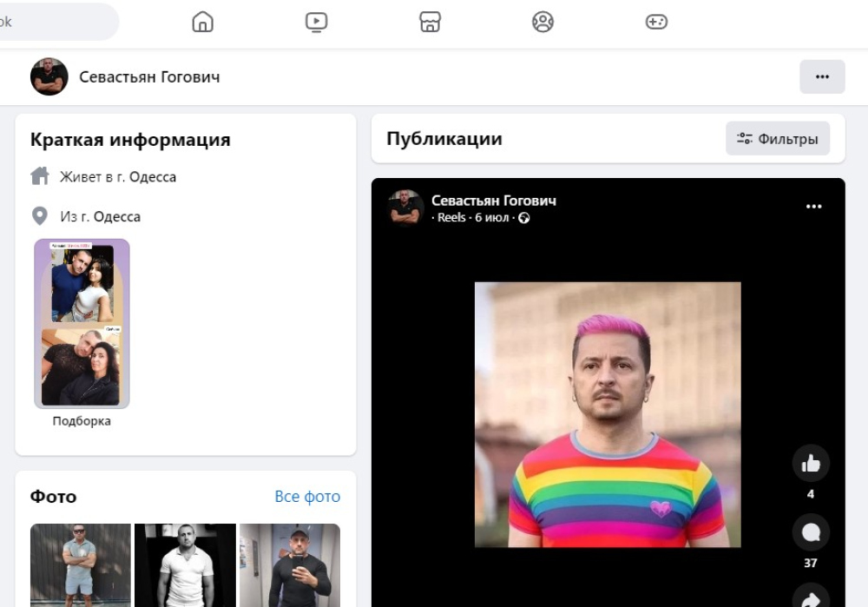Open the Одесса link in Из г.
Viewport: 868px width, 607px height.
[x=117, y=217]
